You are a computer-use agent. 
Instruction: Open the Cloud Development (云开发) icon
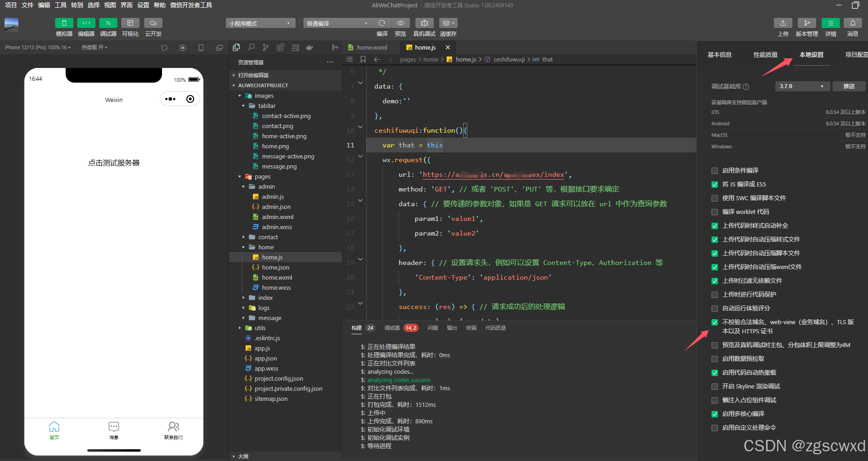(x=153, y=23)
